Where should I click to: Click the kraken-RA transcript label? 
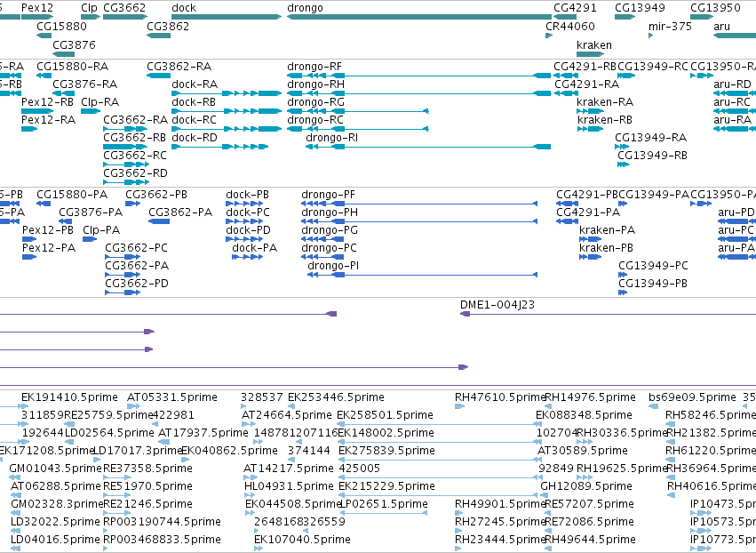click(x=605, y=102)
